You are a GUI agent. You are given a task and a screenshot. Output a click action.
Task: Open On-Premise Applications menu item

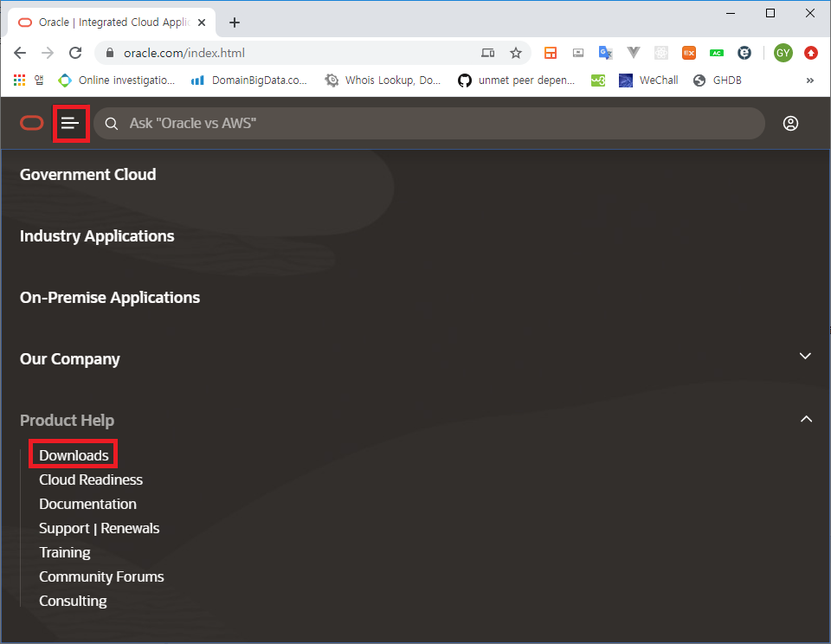pos(110,298)
